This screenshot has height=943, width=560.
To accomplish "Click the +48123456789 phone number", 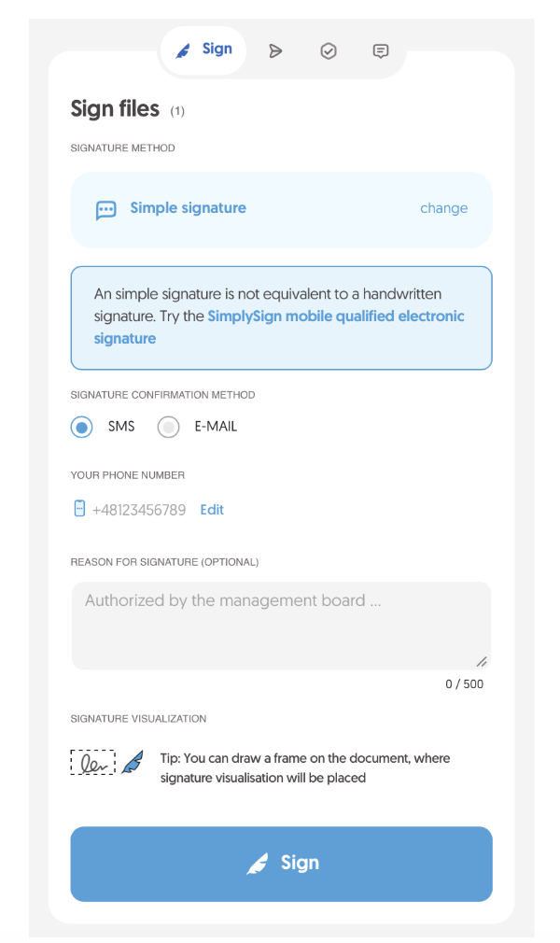I will coord(139,510).
